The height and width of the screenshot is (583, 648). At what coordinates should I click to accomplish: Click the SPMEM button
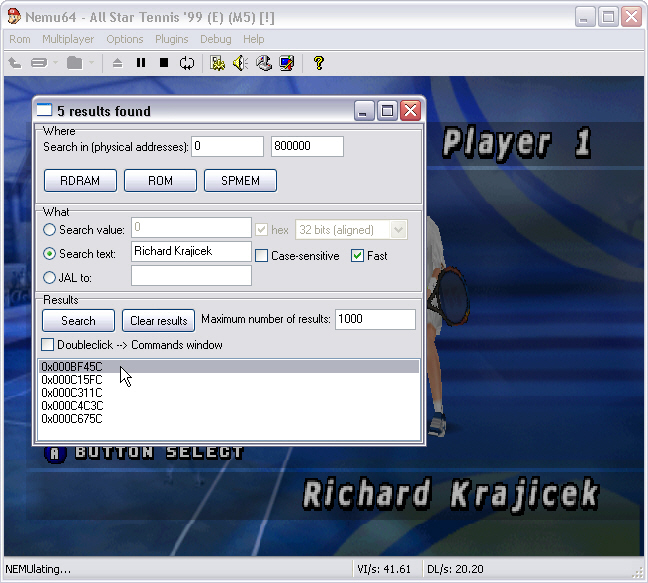(x=240, y=181)
